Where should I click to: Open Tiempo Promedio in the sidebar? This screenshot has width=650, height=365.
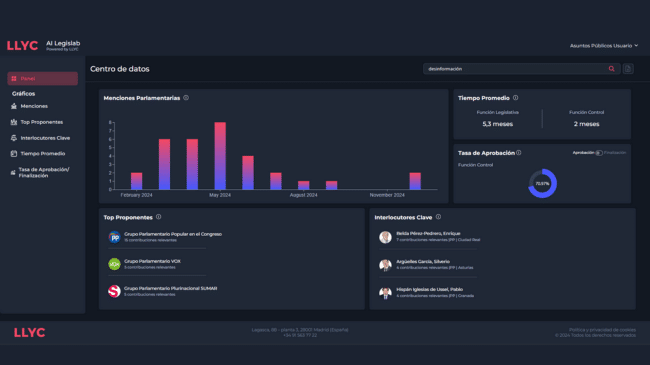pos(43,153)
